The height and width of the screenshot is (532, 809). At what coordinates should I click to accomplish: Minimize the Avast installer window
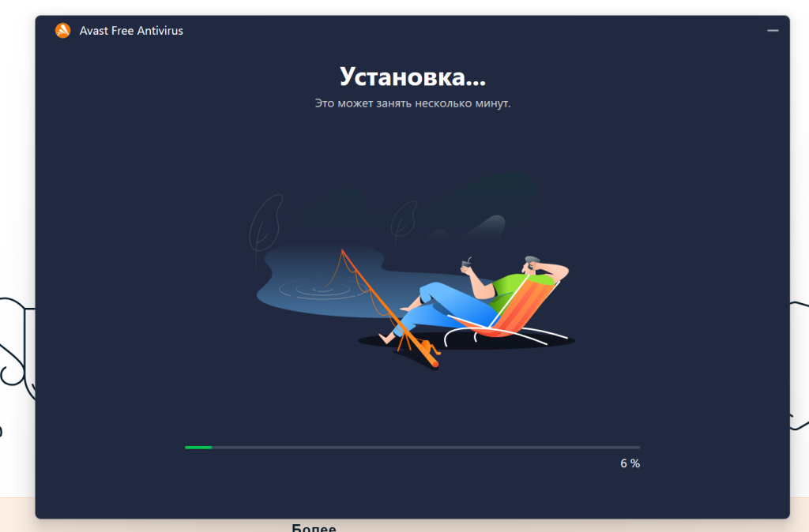(772, 31)
